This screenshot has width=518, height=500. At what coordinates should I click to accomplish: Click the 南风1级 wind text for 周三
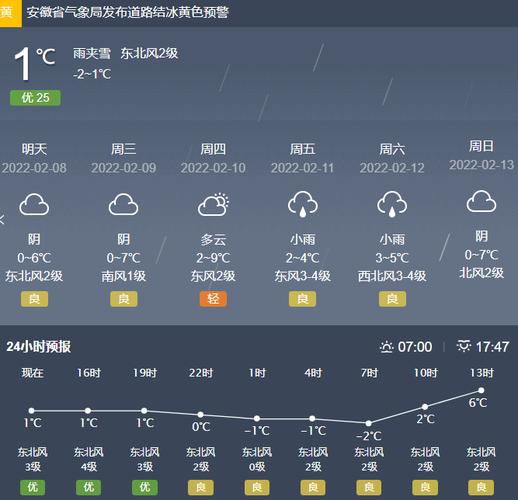124,276
